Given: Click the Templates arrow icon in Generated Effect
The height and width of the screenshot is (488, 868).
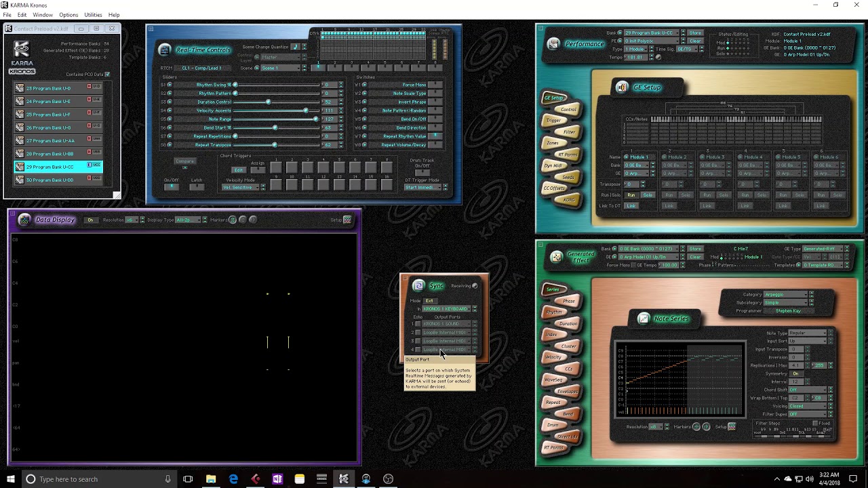Looking at the screenshot, I should point(800,265).
